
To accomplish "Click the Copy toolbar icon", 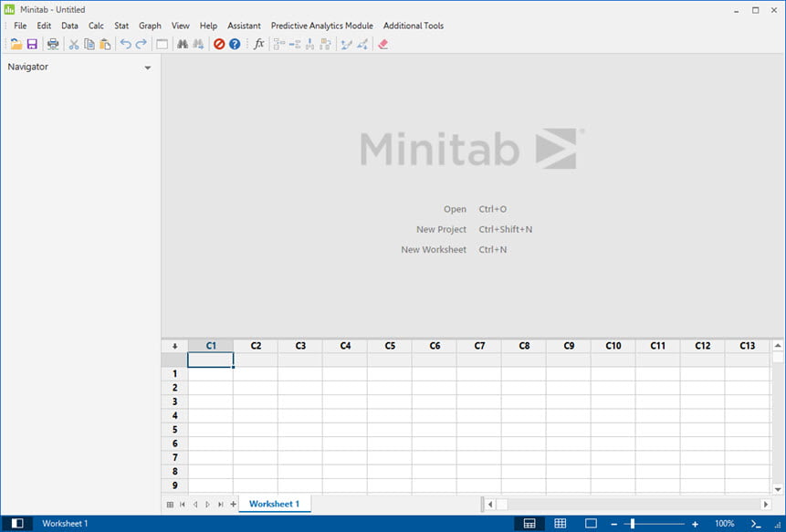I will 89,44.
